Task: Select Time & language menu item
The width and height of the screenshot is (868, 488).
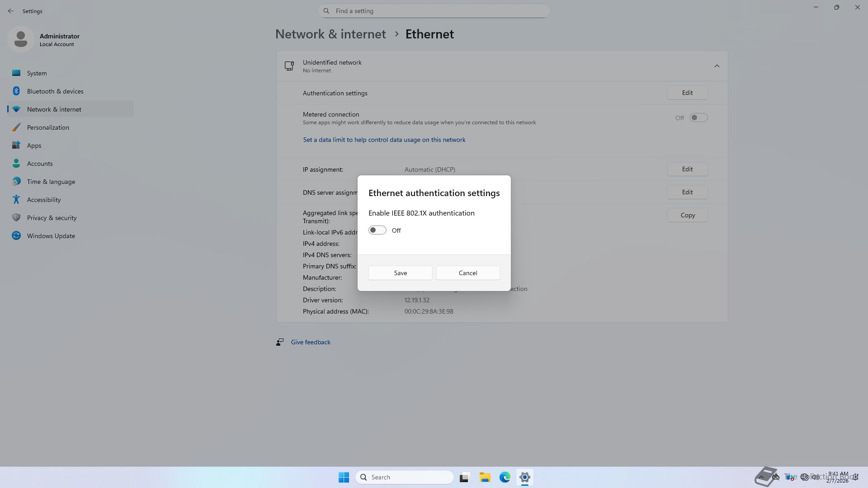Action: coord(51,182)
